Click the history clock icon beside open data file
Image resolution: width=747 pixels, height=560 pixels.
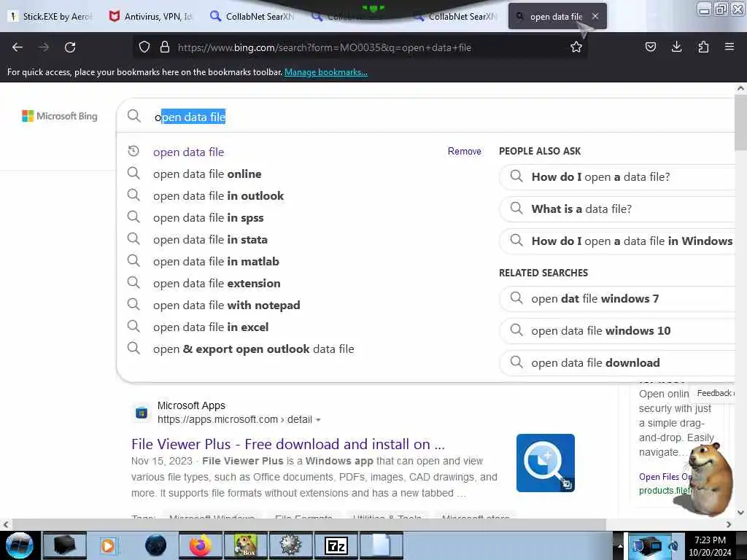click(x=133, y=151)
